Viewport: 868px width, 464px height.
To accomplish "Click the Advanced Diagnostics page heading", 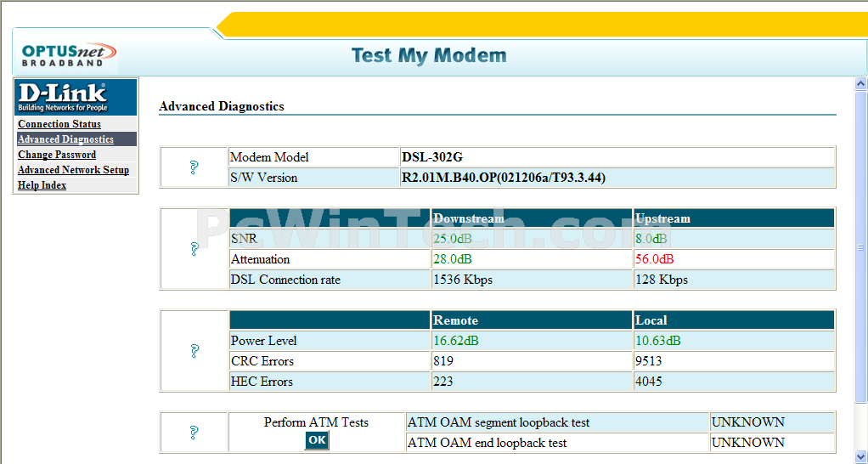I will 222,106.
